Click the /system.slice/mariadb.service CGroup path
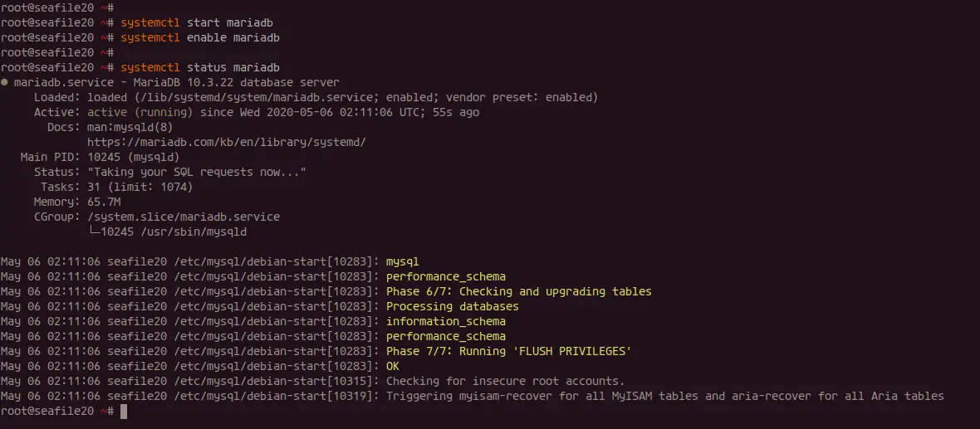This screenshot has height=429, width=980. 183,217
